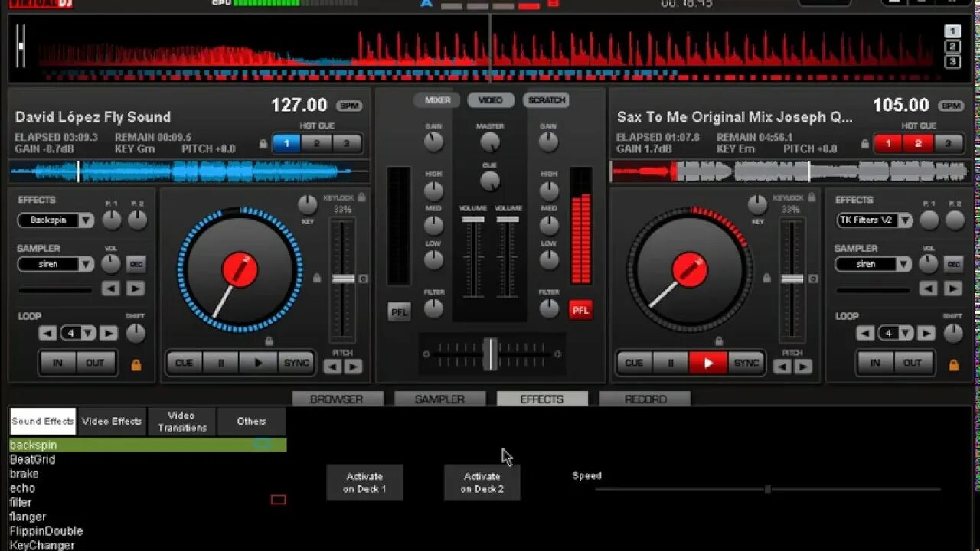Select the flanger effect in list
Viewport: 980px width, 551px height.
point(28,517)
